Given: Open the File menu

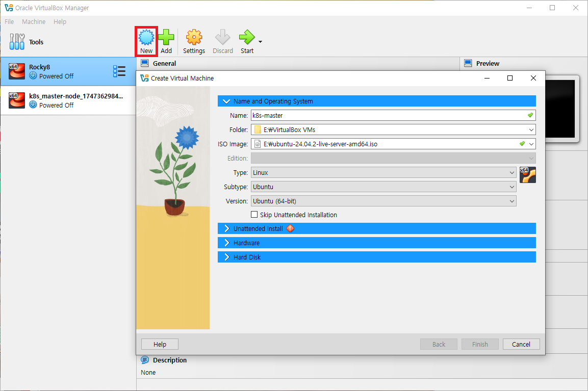Looking at the screenshot, I should [9, 22].
